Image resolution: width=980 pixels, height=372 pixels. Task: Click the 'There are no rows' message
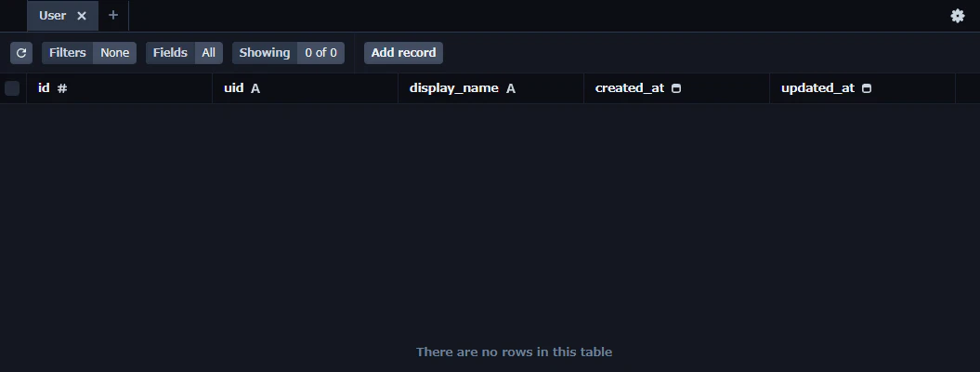[514, 352]
